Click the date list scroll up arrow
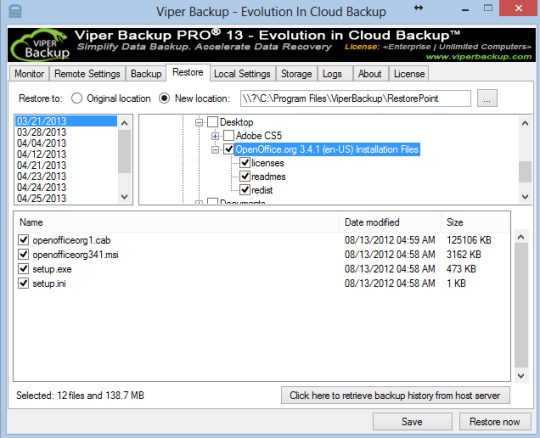The height and width of the screenshot is (438, 540). click(125, 123)
